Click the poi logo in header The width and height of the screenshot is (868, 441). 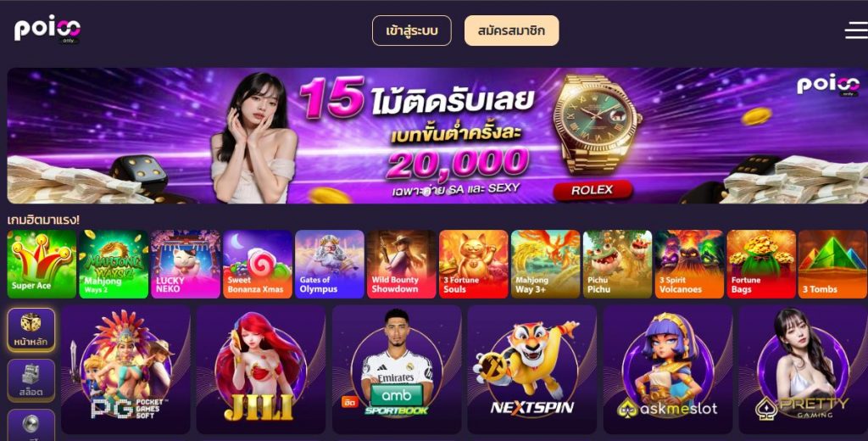coord(47,30)
